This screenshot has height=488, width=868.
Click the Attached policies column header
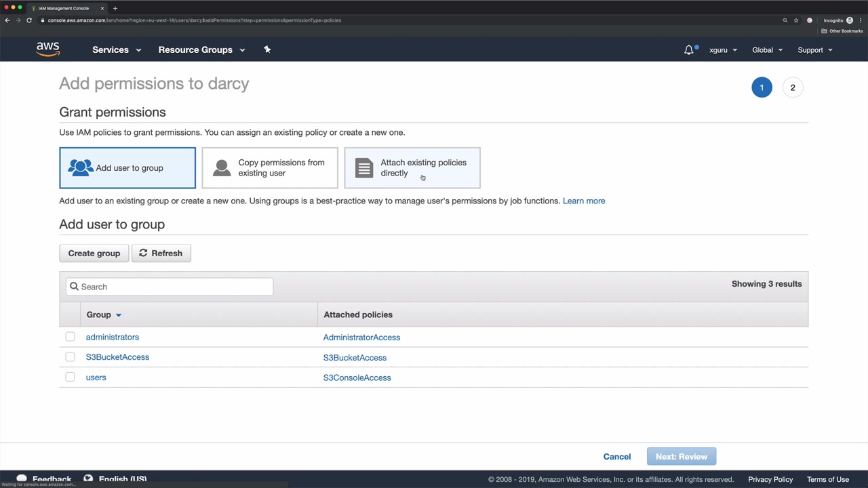358,314
